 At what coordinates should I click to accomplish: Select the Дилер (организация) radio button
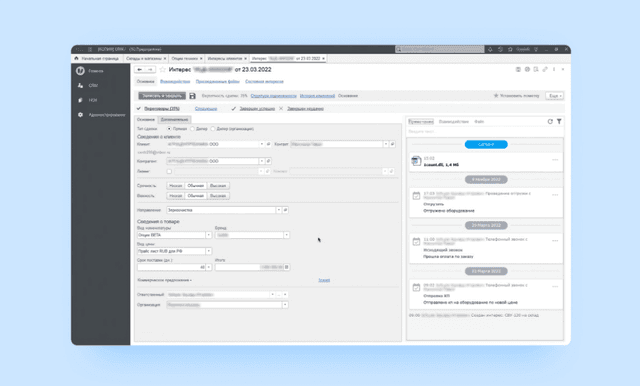click(x=213, y=129)
